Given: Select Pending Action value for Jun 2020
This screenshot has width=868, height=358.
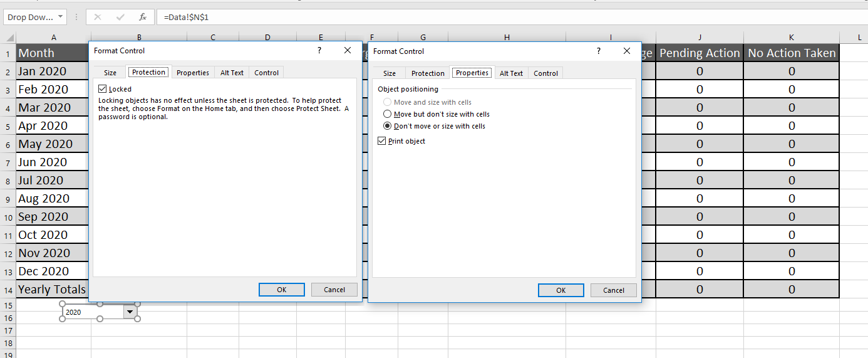Looking at the screenshot, I should [x=700, y=162].
